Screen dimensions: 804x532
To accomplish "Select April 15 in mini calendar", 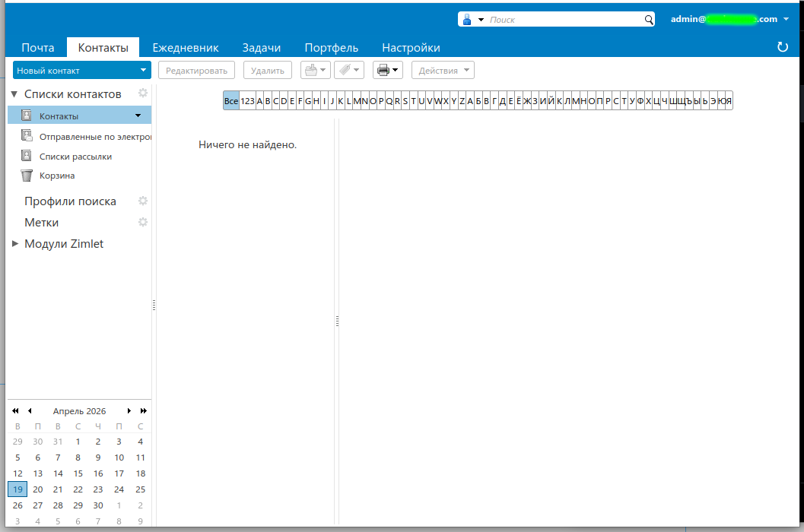I will (78, 473).
